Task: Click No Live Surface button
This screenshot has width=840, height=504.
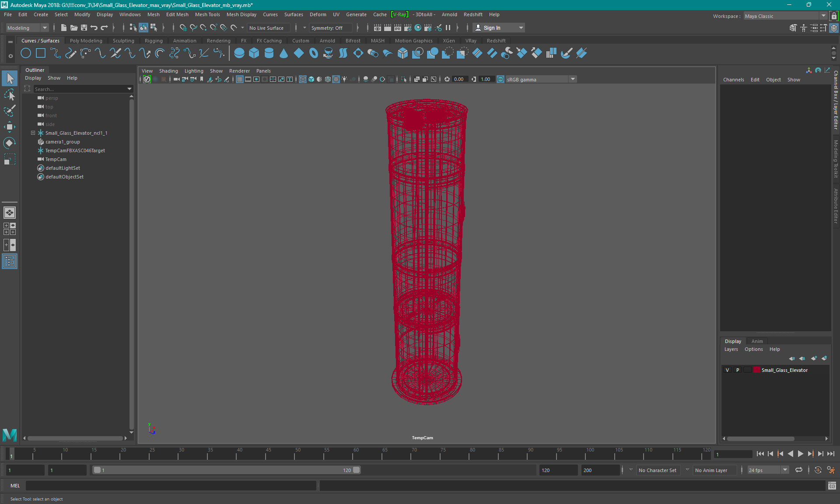Action: [x=268, y=28]
